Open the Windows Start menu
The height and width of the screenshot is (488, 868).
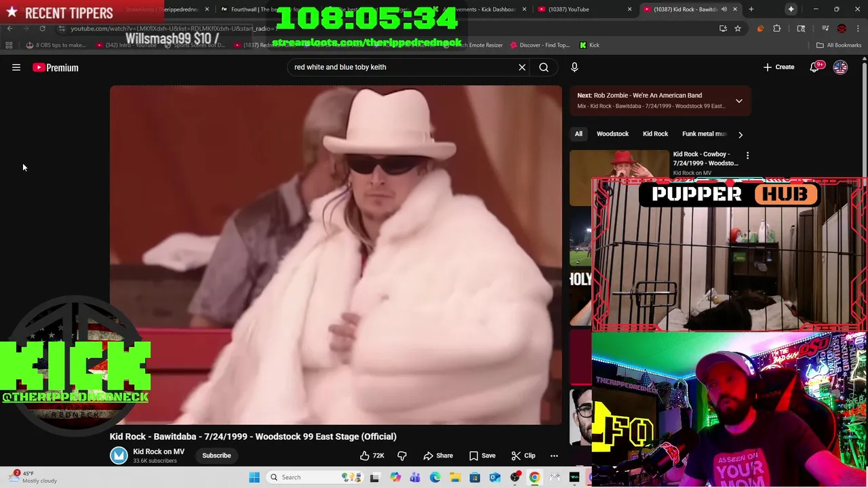tap(254, 477)
